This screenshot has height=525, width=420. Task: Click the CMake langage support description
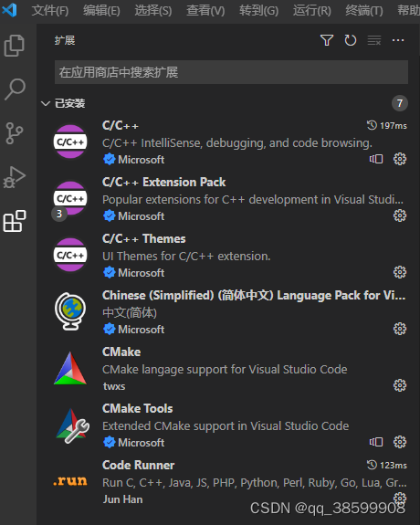point(225,369)
